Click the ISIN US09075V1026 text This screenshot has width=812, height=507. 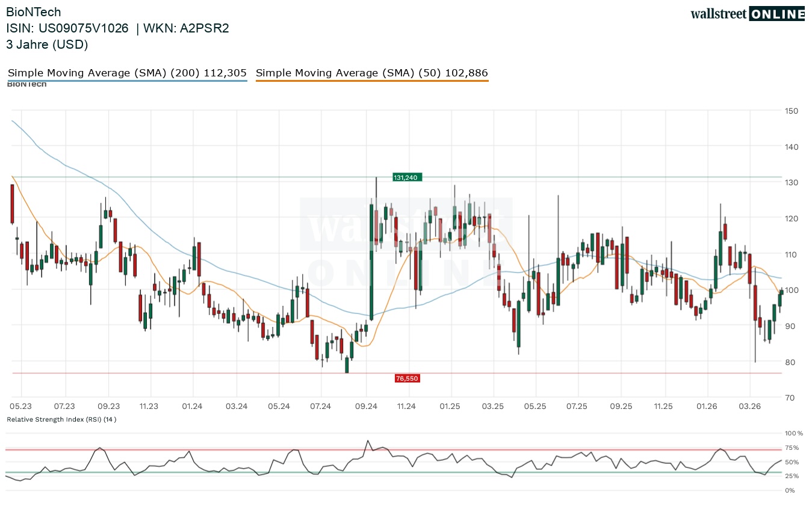click(x=67, y=28)
